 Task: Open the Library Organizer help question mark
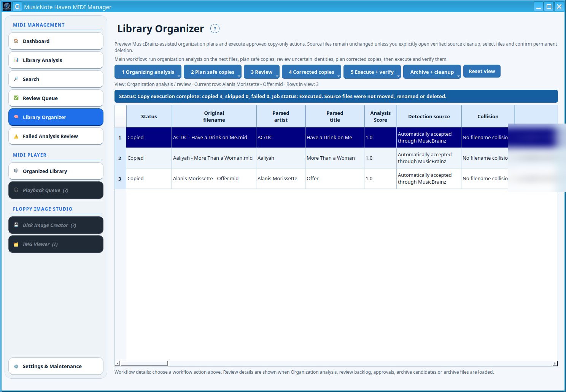215,29
